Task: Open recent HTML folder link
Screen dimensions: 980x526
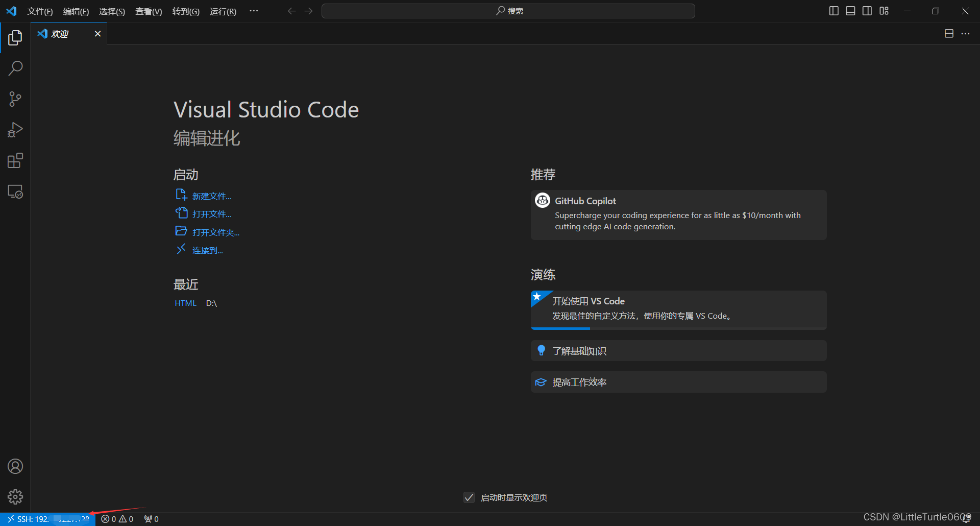Action: tap(185, 303)
